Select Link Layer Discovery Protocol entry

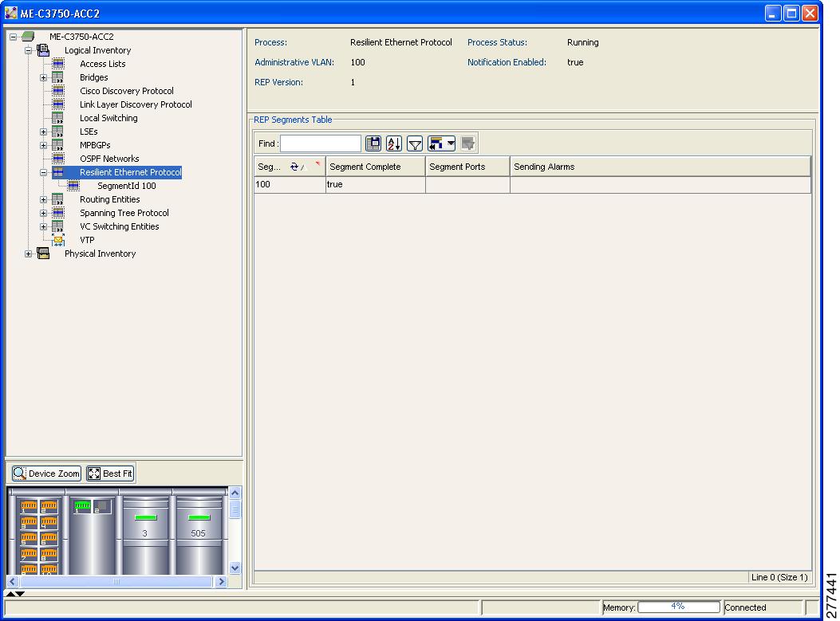point(136,104)
